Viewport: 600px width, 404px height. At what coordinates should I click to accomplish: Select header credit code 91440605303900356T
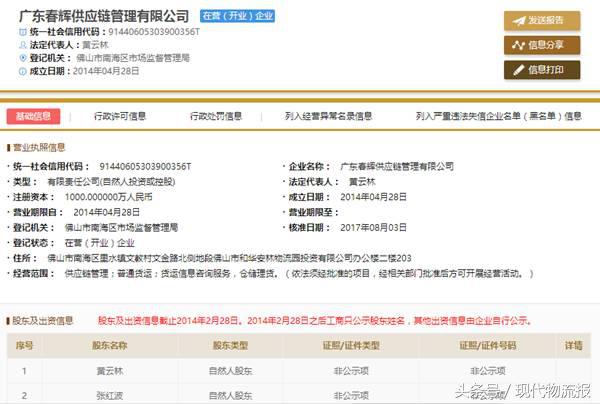154,32
